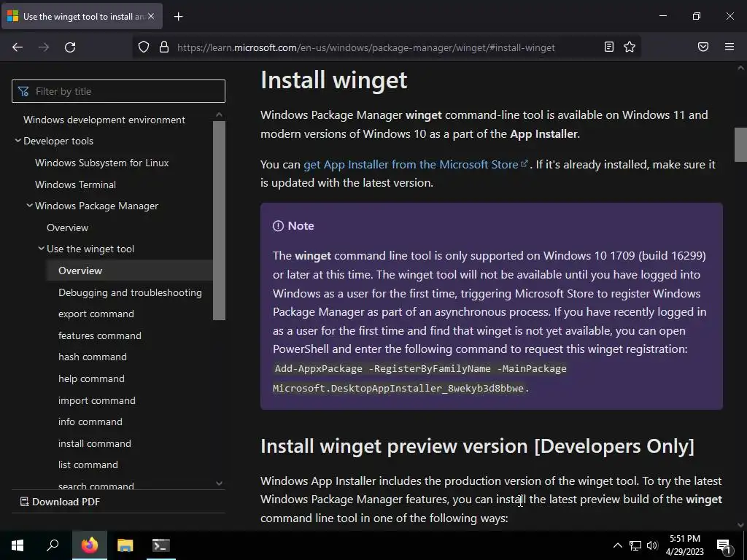
Task: Open 'get App Installer from the Microsoft Store' link
Action: coord(416,164)
